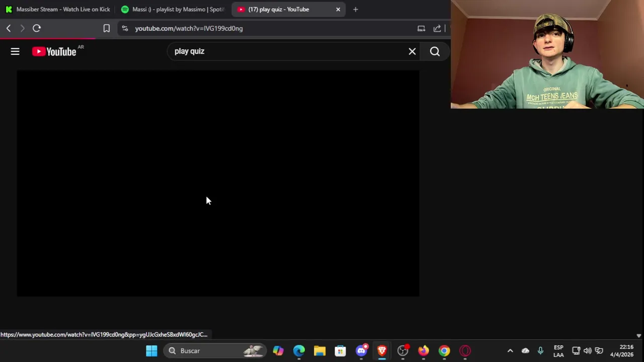Viewport: 644px width, 362px height.
Task: Click the volume speaker tray icon
Action: [x=588, y=351]
